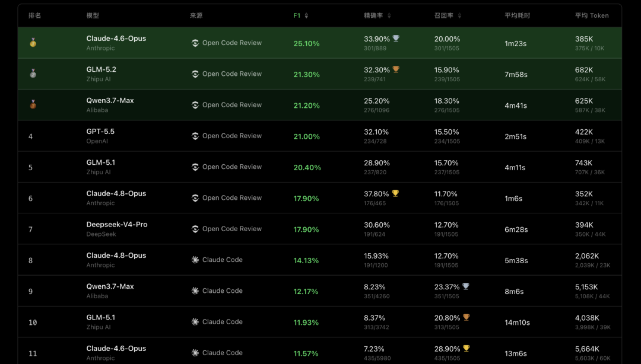Image resolution: width=641 pixels, height=364 pixels.
Task: Click the rank number 7
Action: [31, 229]
